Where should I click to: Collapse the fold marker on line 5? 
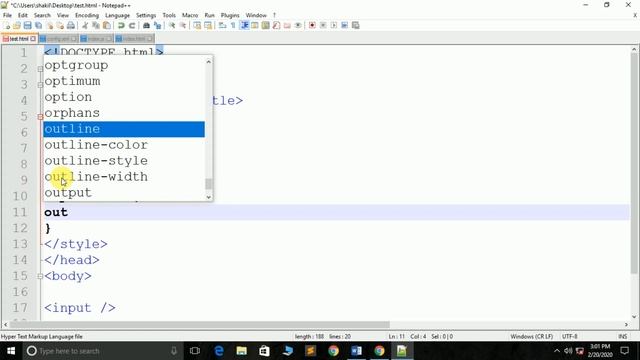[x=40, y=117]
